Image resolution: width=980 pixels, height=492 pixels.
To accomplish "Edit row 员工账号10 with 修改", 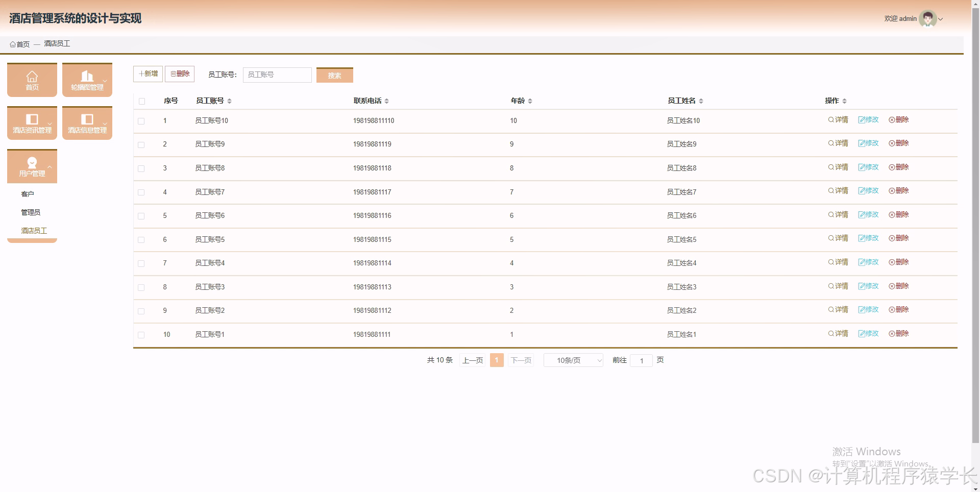I will coord(868,120).
